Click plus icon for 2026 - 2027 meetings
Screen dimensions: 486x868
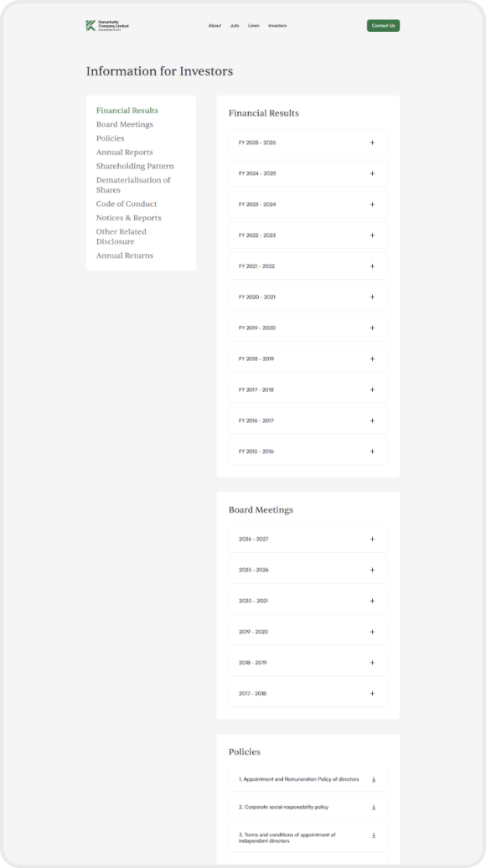373,540
